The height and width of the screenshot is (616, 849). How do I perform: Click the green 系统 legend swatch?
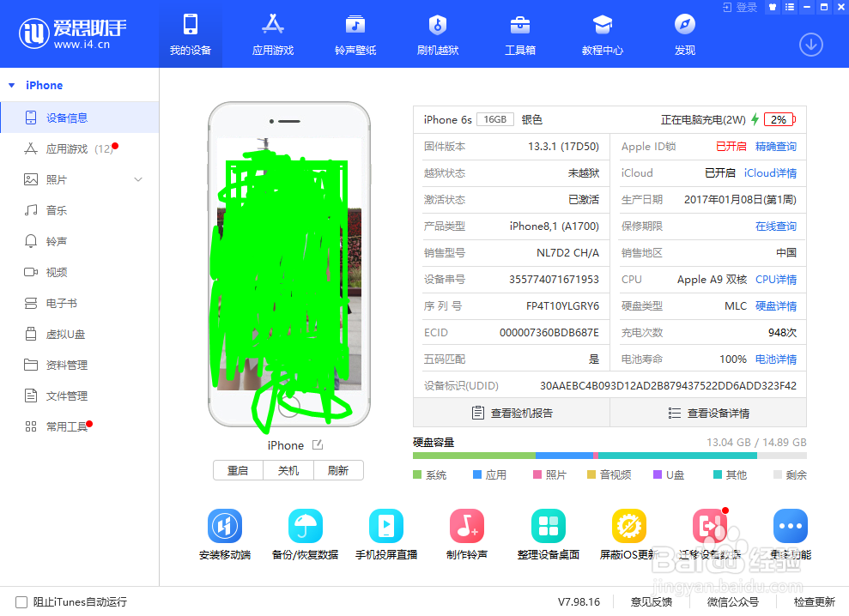(x=417, y=474)
